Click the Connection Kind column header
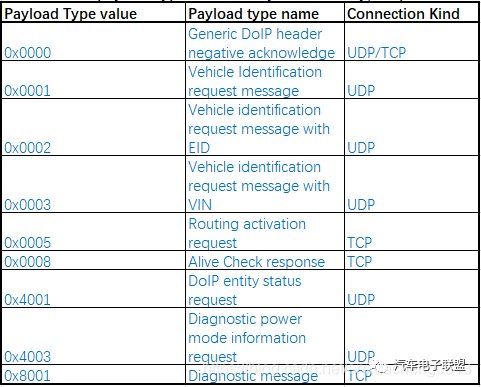 click(x=411, y=14)
